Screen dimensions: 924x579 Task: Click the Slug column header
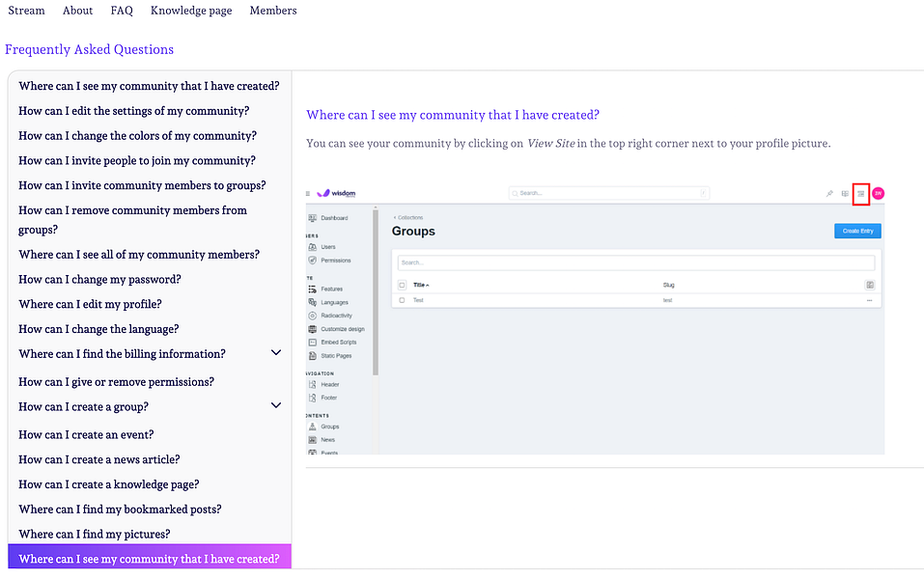[668, 285]
